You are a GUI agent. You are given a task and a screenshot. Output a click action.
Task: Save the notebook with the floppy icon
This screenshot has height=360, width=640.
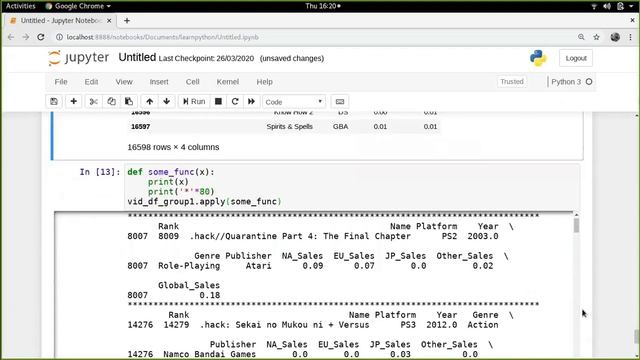54,102
